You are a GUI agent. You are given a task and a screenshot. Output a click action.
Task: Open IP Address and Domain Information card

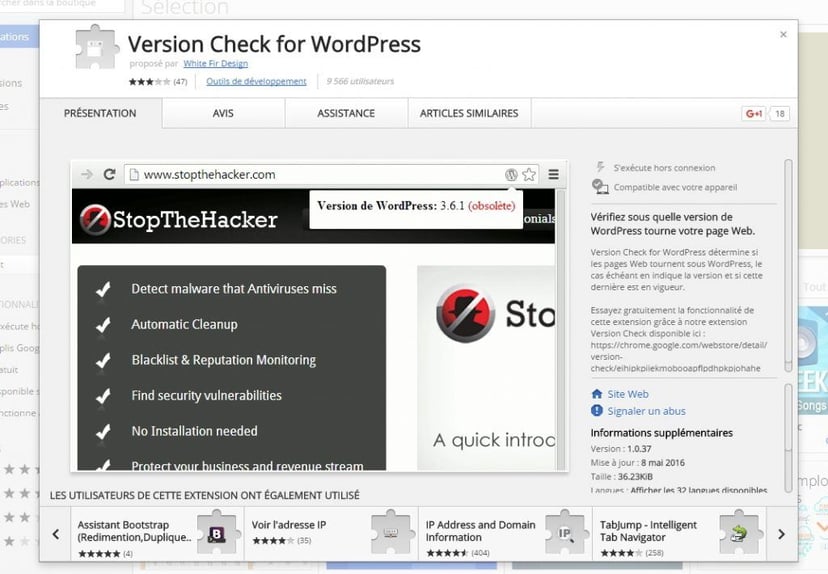[506, 534]
